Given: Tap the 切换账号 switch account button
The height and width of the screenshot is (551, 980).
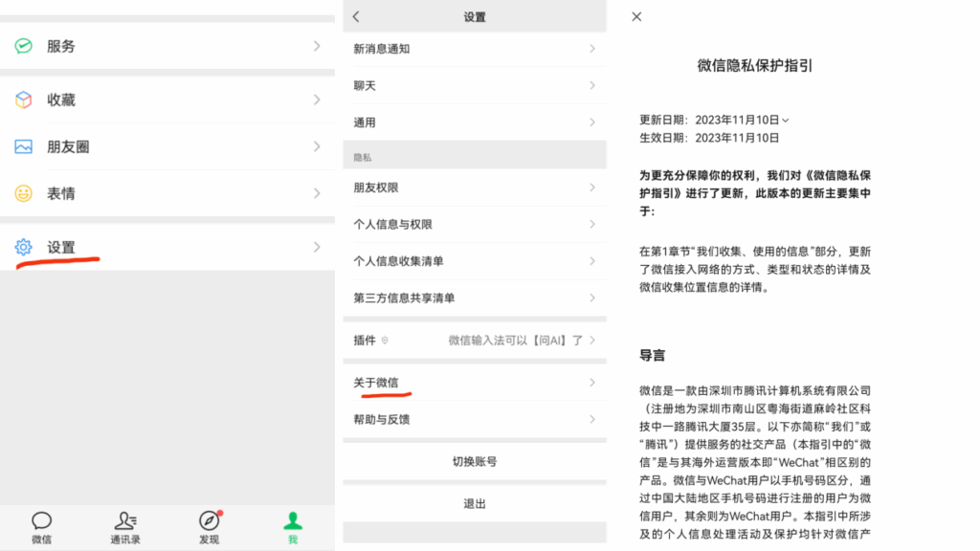Looking at the screenshot, I should (475, 461).
